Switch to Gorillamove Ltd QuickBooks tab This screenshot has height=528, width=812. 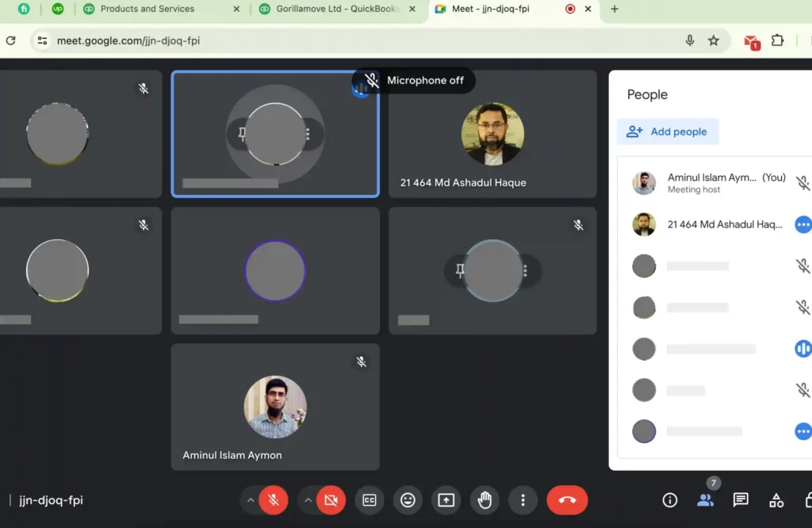tap(336, 9)
